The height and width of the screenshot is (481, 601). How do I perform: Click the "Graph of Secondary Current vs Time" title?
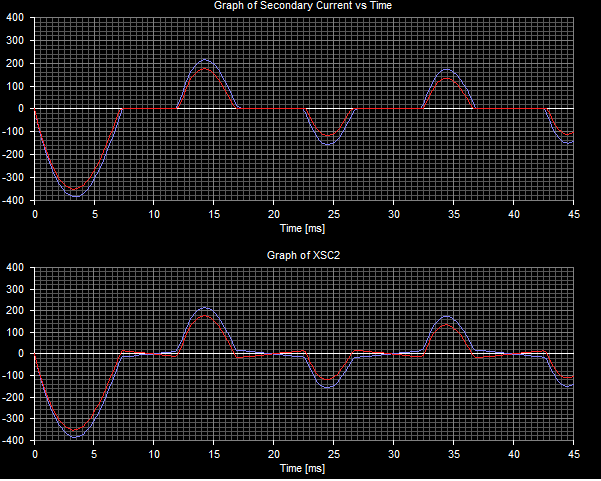300,6
